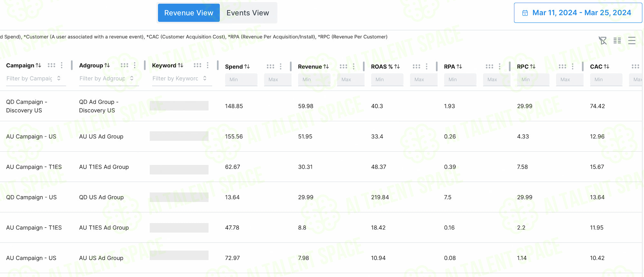Select QD Campaign - US cell

pos(31,197)
